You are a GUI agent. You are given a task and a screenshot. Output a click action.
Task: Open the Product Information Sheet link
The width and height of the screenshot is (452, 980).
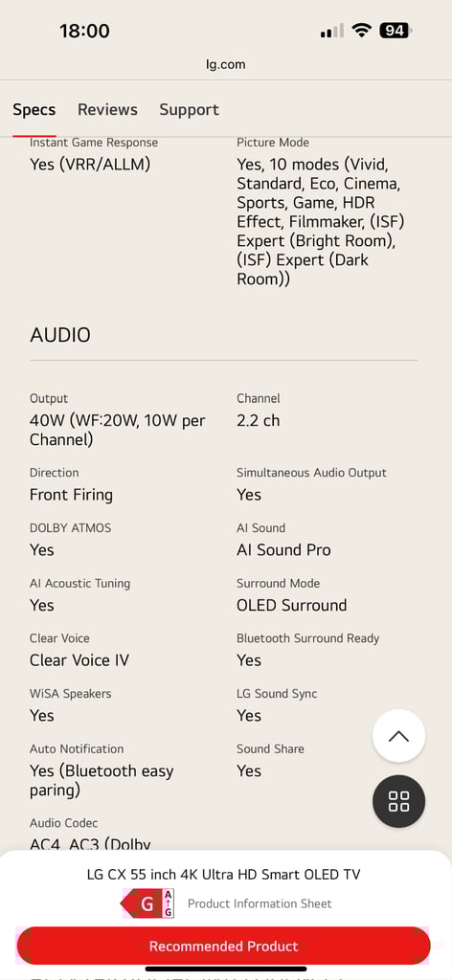click(x=260, y=903)
